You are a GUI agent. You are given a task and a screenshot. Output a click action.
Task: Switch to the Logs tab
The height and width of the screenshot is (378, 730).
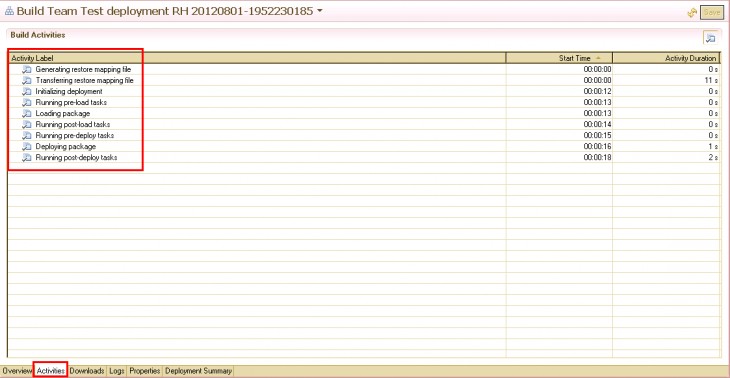(117, 371)
